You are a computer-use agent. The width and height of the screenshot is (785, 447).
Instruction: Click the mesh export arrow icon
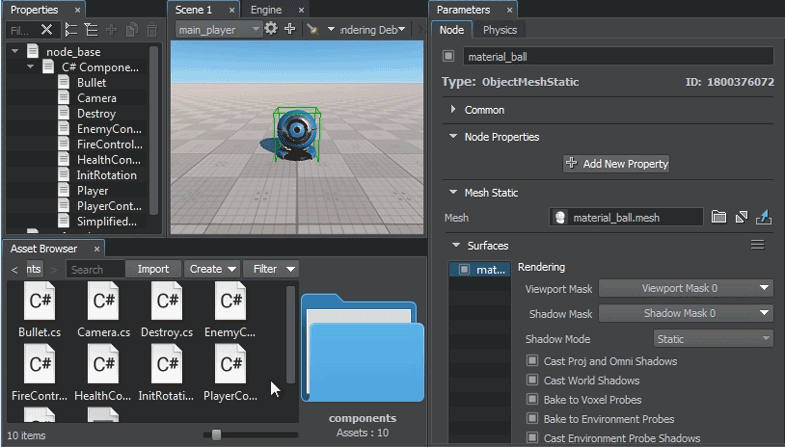click(x=764, y=217)
